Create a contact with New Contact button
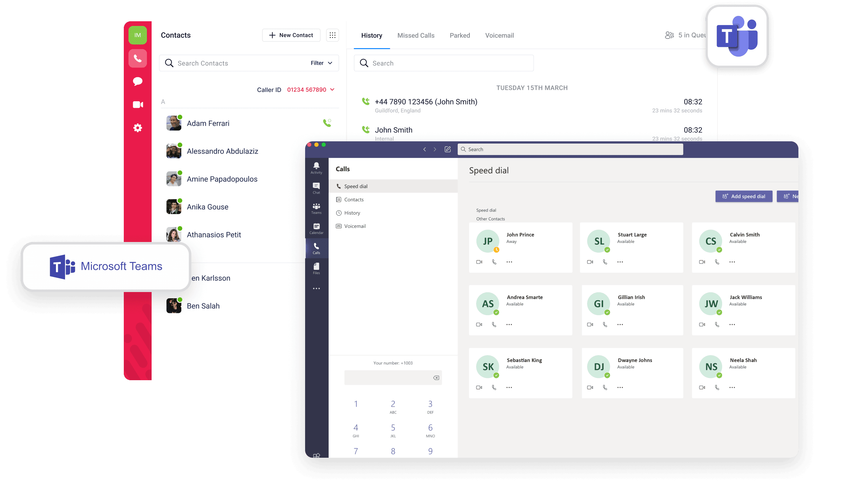Image resolution: width=860 pixels, height=504 pixels. [291, 35]
